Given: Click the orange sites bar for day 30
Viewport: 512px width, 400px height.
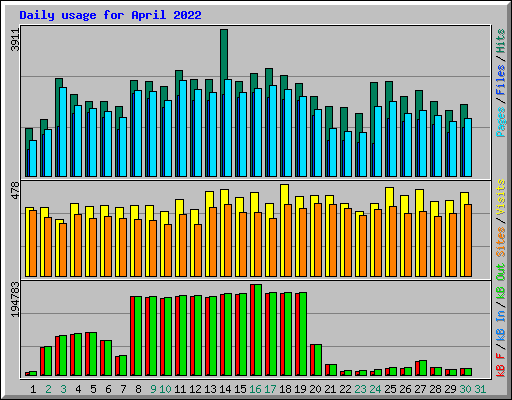Looking at the screenshot, I should tap(468, 240).
